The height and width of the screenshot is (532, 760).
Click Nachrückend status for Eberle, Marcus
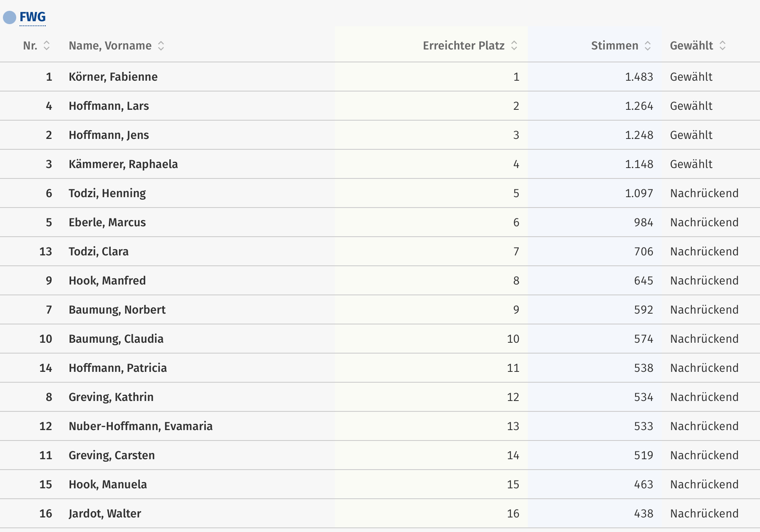704,223
